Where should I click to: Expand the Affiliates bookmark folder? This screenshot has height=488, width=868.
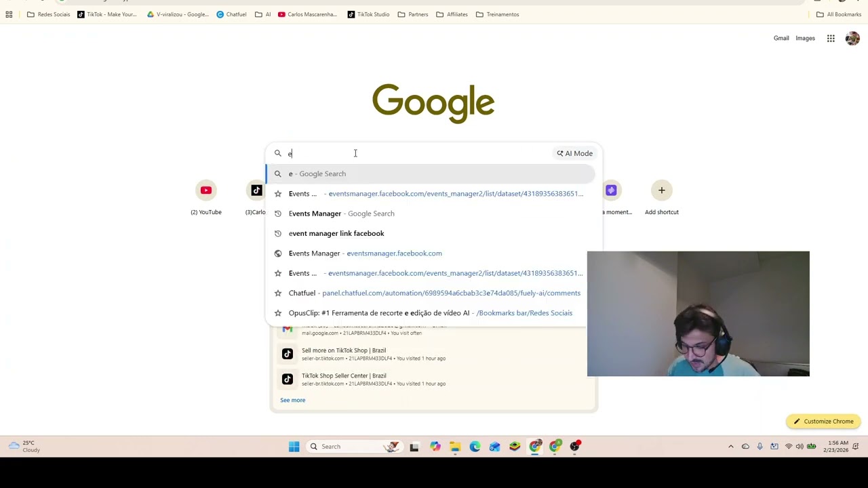[452, 14]
